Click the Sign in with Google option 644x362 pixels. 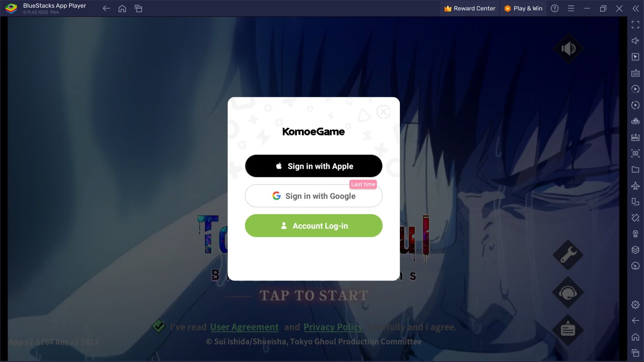point(314,196)
